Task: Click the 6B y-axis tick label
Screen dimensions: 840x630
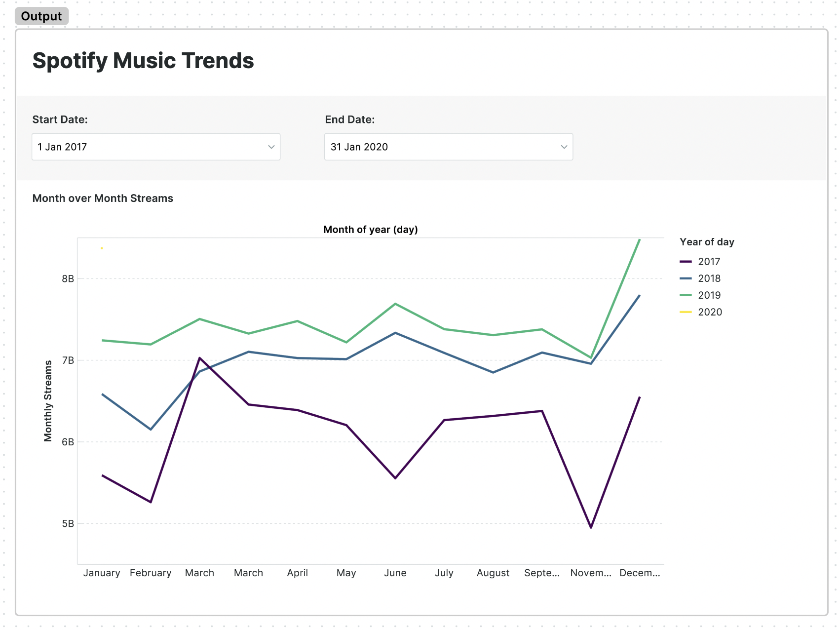Action: (x=68, y=442)
